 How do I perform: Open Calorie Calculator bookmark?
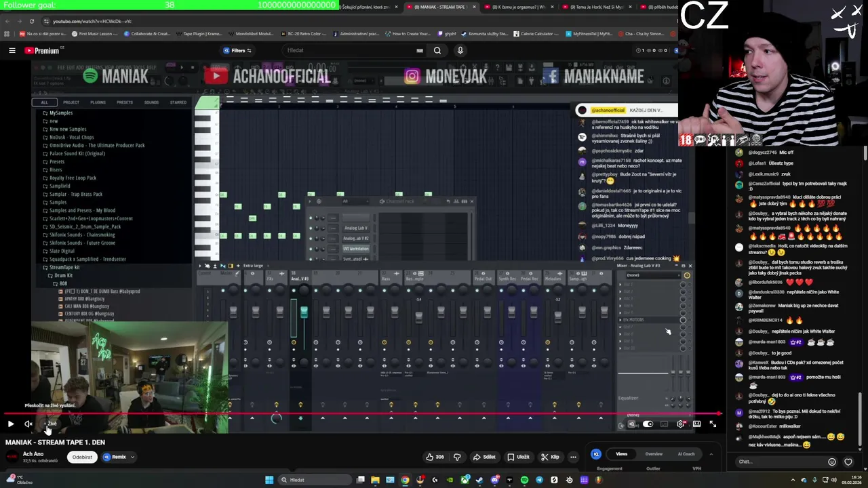(x=536, y=34)
